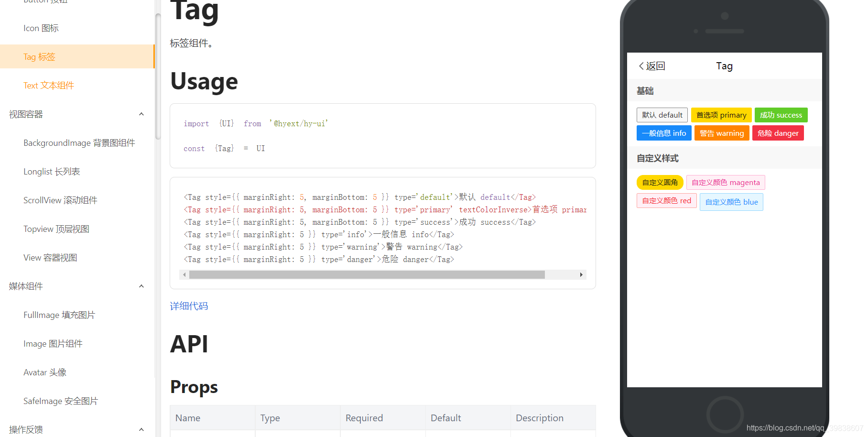Tap the 自定义颜色 blue tag
The width and height of the screenshot is (868, 437).
pyautogui.click(x=731, y=202)
